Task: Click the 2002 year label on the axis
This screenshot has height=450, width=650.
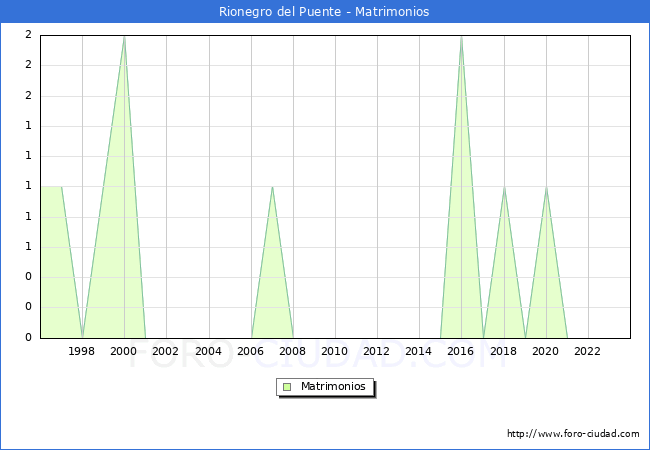Action: coord(166,351)
